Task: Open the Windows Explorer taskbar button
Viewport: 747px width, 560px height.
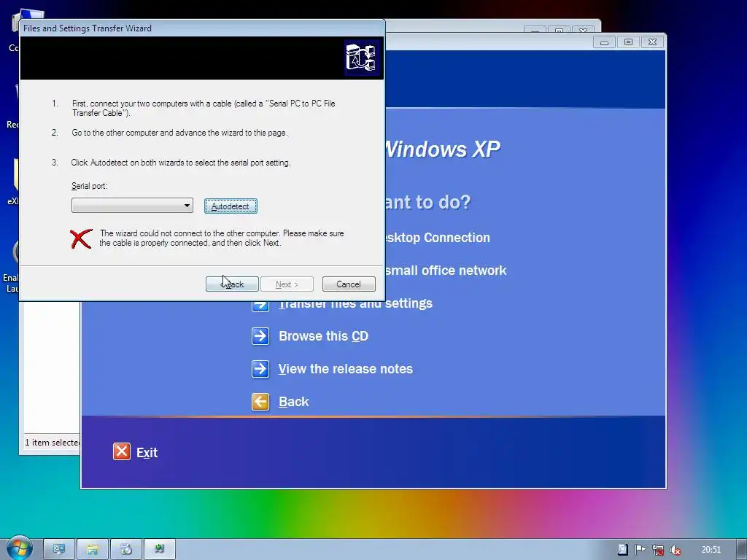Action: [x=93, y=550]
